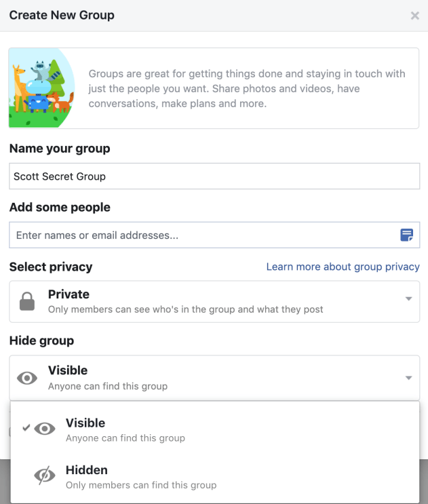Open Learn more about group privacy link
The image size is (428, 504).
tap(343, 267)
